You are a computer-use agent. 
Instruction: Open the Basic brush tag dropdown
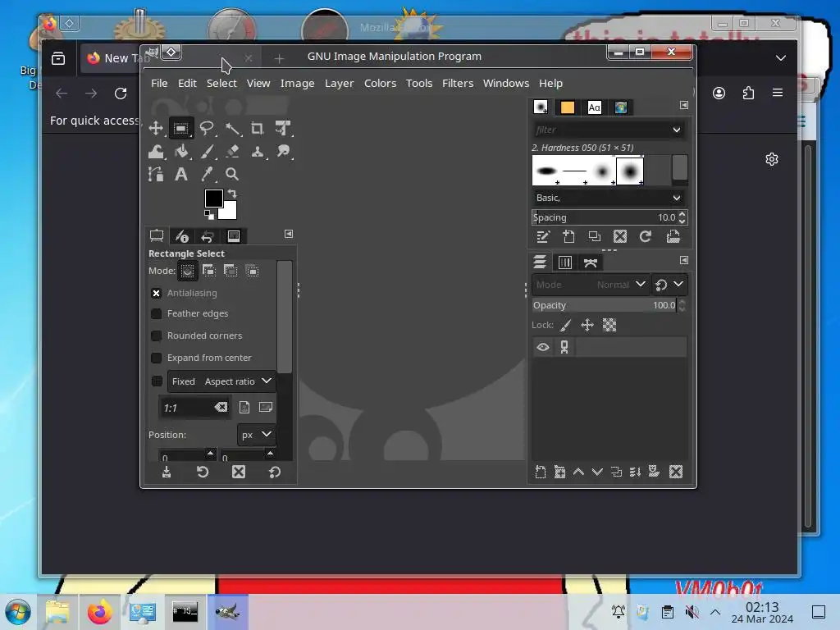(609, 198)
